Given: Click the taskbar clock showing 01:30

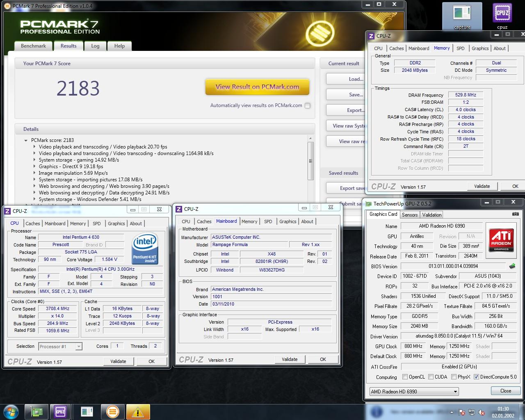Looking at the screenshot, I should pos(503,412).
